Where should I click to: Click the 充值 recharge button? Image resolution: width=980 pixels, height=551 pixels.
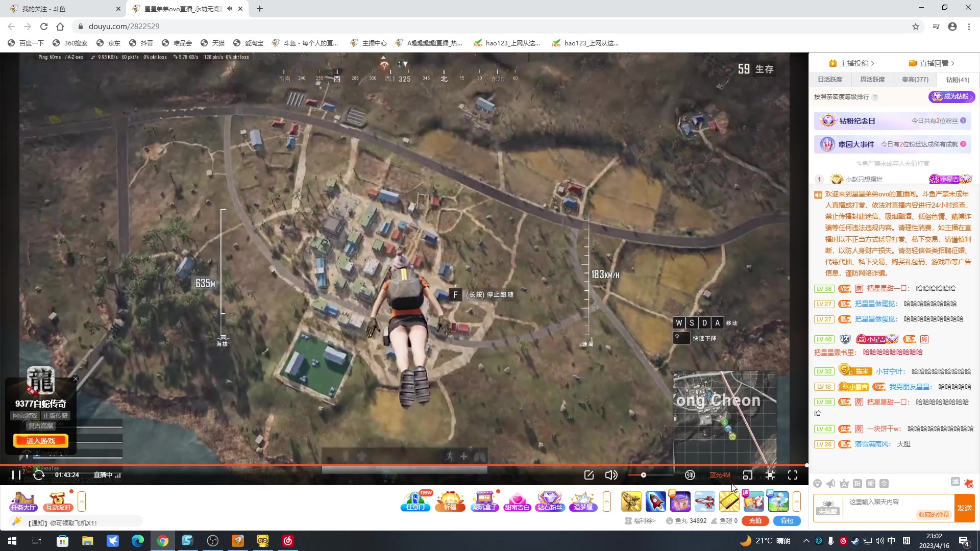(755, 521)
